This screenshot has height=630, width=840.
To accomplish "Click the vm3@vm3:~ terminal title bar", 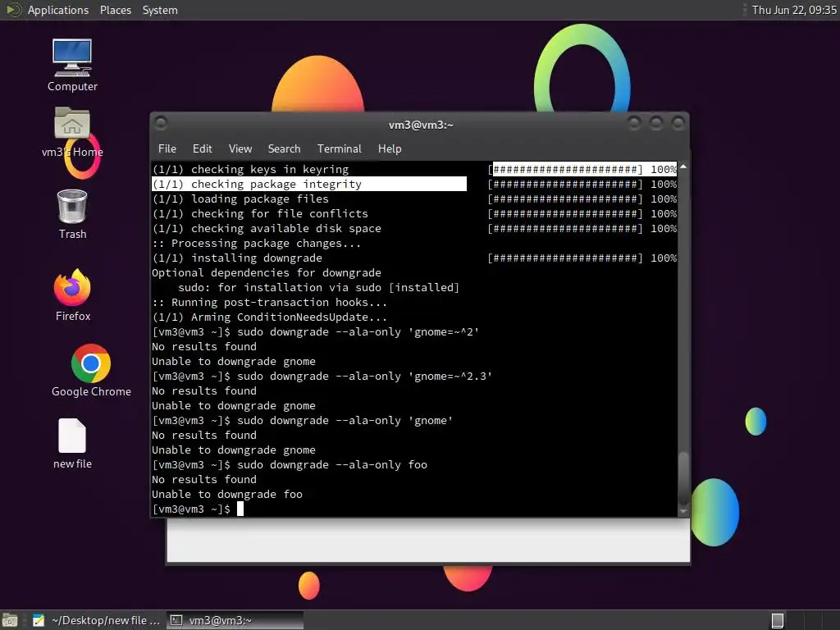I will click(421, 125).
